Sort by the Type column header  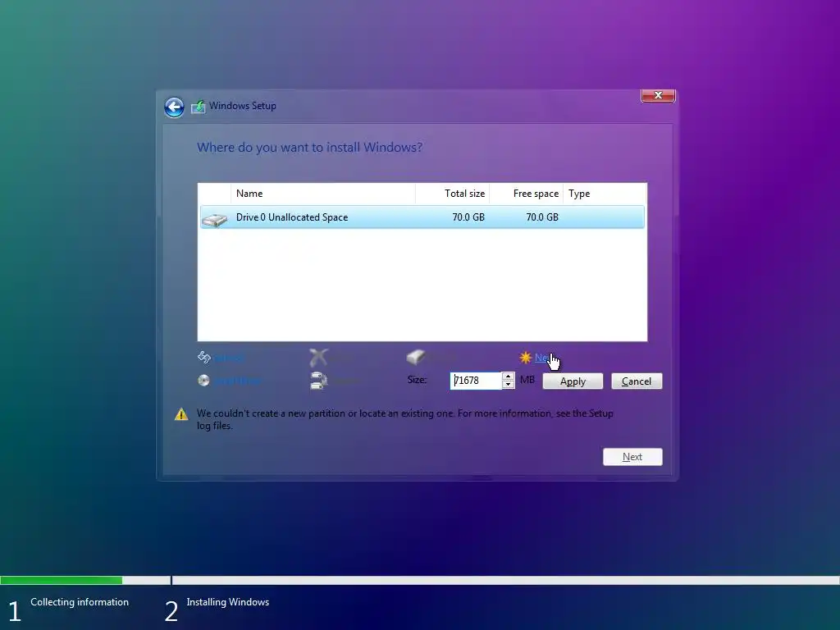[x=605, y=194]
